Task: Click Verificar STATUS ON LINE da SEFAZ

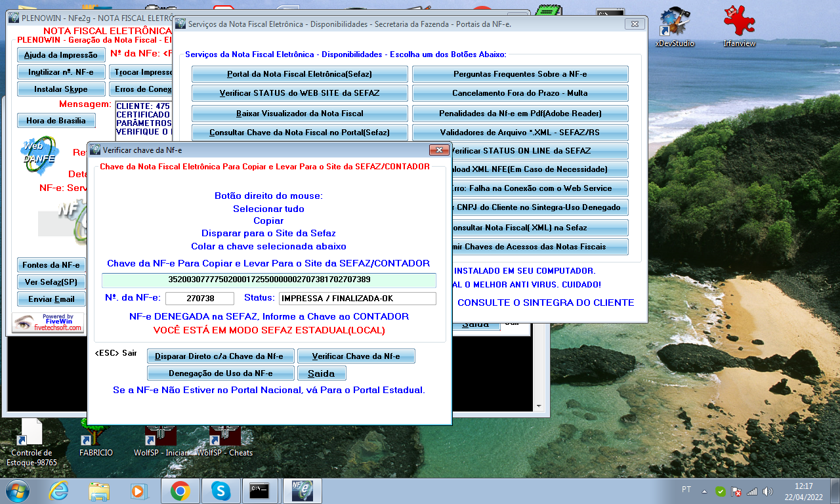Action: coord(539,151)
